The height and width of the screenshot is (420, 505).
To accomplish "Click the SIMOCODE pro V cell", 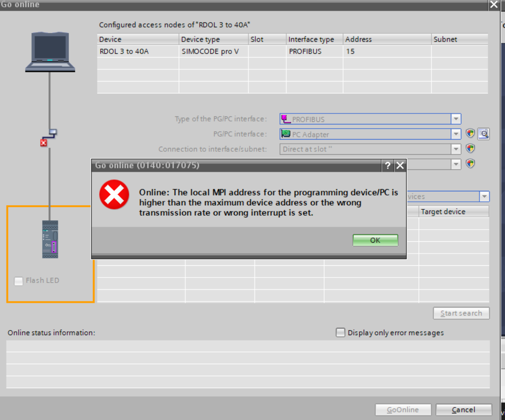I will 213,51.
